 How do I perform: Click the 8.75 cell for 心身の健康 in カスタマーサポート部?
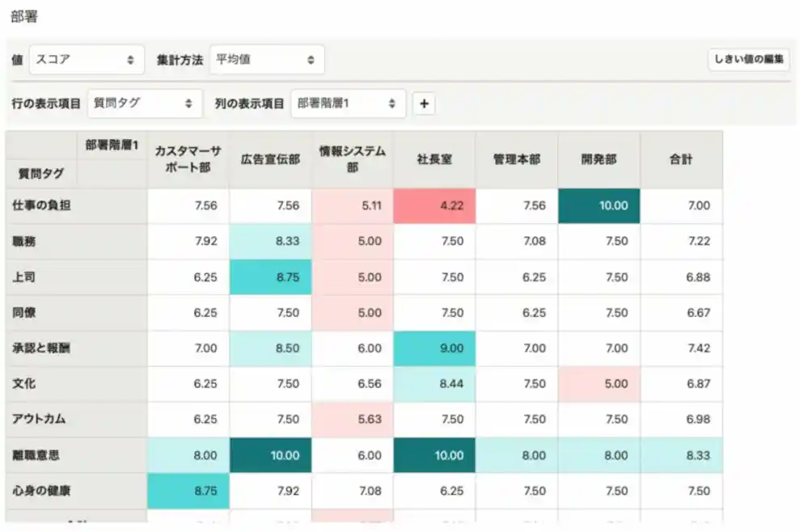188,491
